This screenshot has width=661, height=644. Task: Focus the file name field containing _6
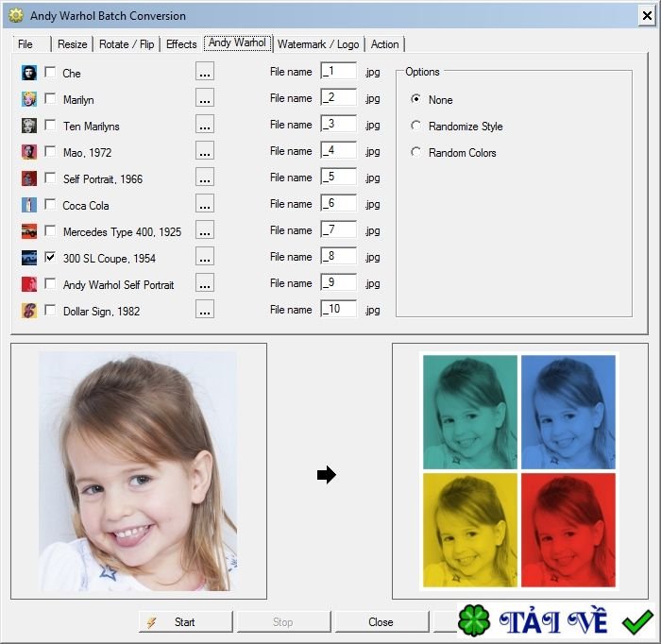tap(338, 203)
